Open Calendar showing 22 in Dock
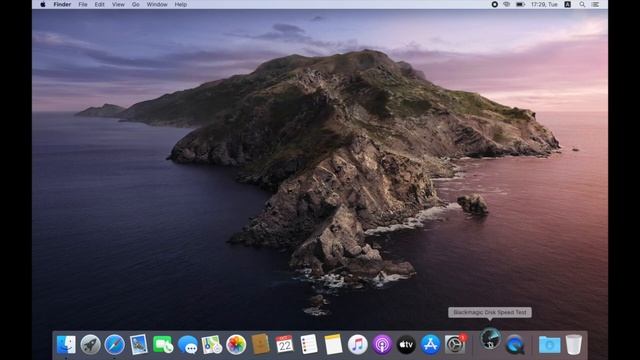640x360 pixels. pyautogui.click(x=284, y=345)
